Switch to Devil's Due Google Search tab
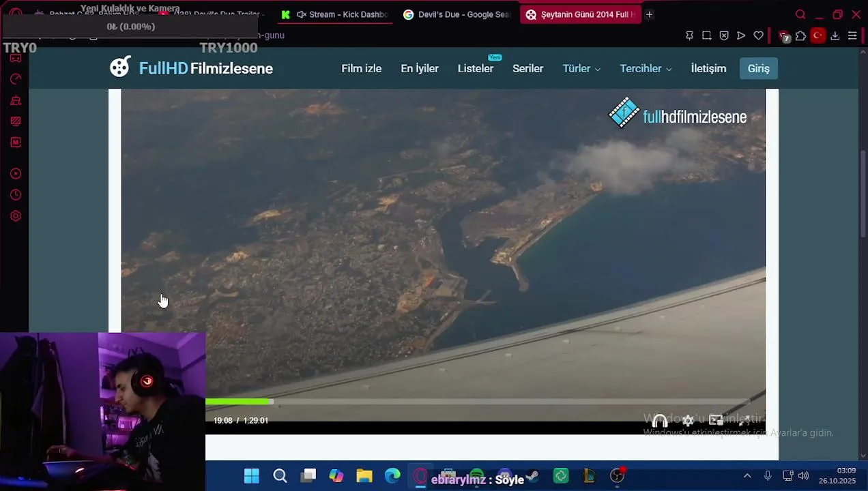Image resolution: width=868 pixels, height=491 pixels. [x=456, y=14]
